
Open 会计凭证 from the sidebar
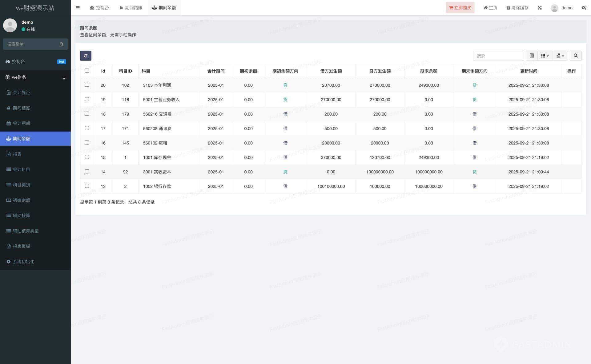pyautogui.click(x=22, y=93)
